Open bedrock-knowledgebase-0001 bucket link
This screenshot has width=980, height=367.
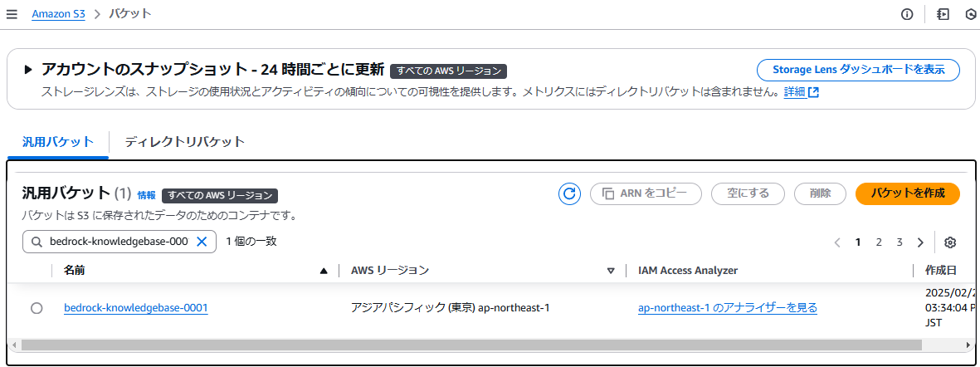point(135,307)
